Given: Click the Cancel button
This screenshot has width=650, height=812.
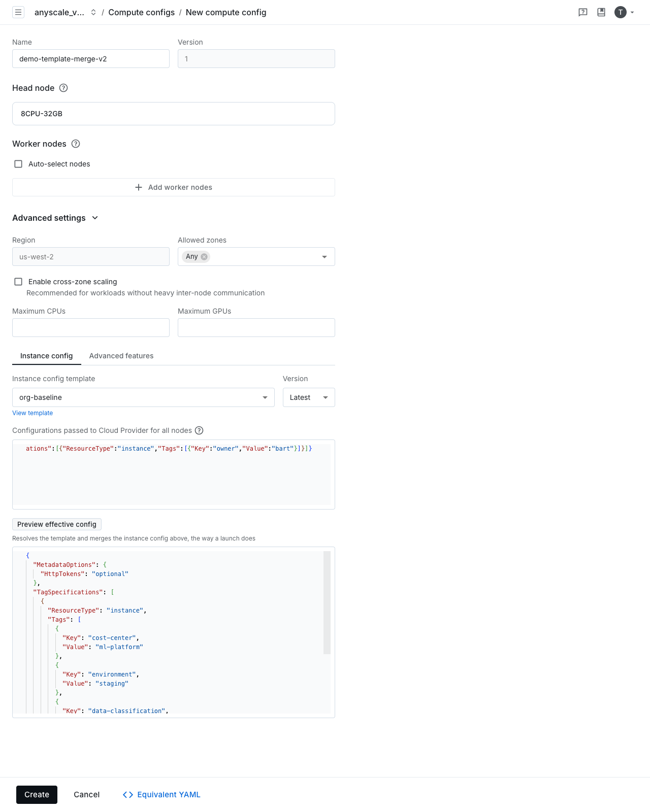Looking at the screenshot, I should [x=87, y=795].
